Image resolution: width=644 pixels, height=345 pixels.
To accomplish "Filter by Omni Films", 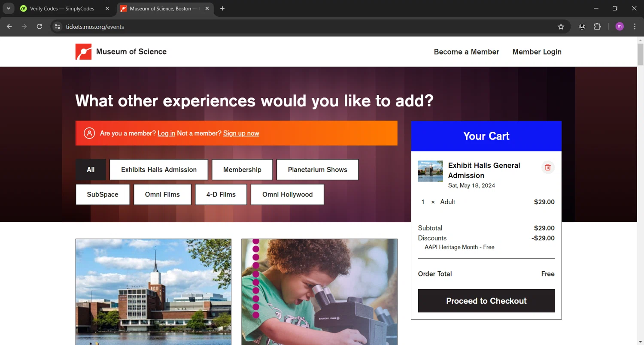I will coord(162,194).
